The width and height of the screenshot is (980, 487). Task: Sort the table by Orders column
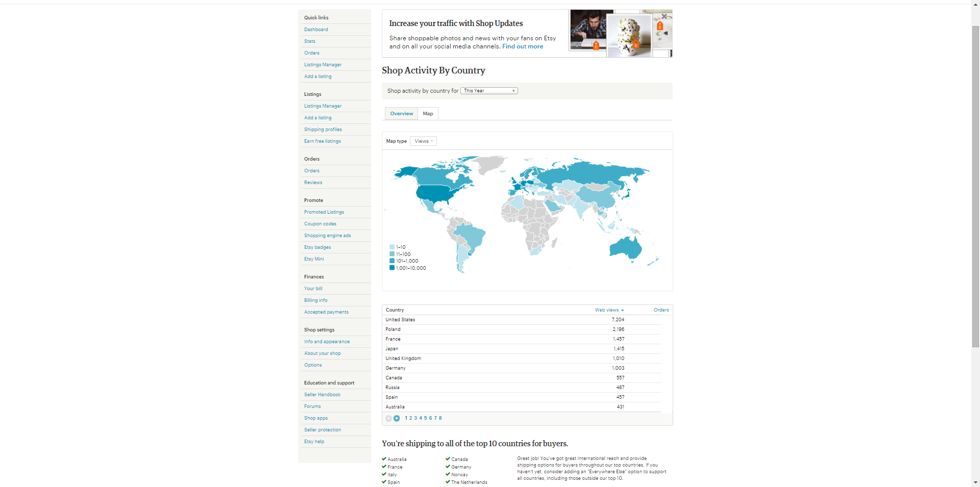coord(661,310)
